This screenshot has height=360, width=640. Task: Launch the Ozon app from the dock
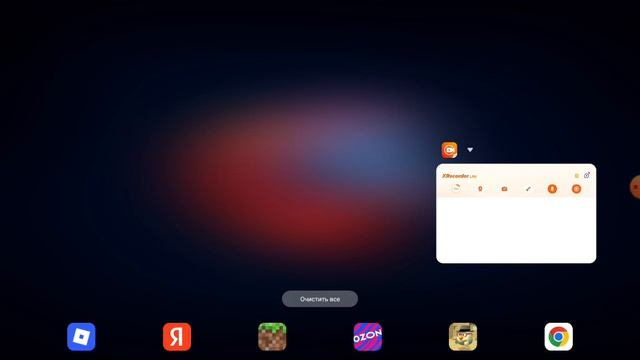[x=368, y=337]
